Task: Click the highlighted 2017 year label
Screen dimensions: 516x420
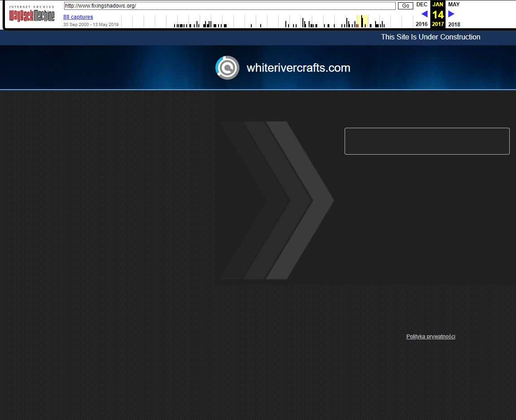Action: (437, 24)
